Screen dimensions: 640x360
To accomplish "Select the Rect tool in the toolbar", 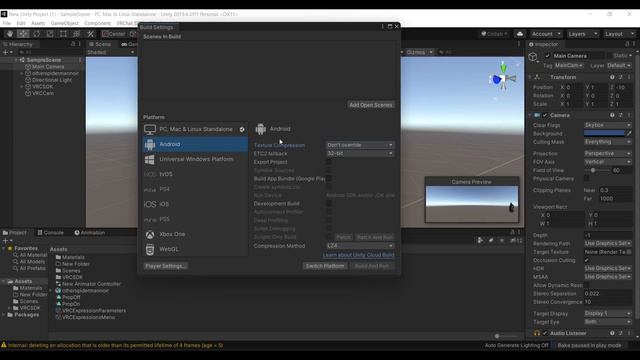I will coord(63,34).
